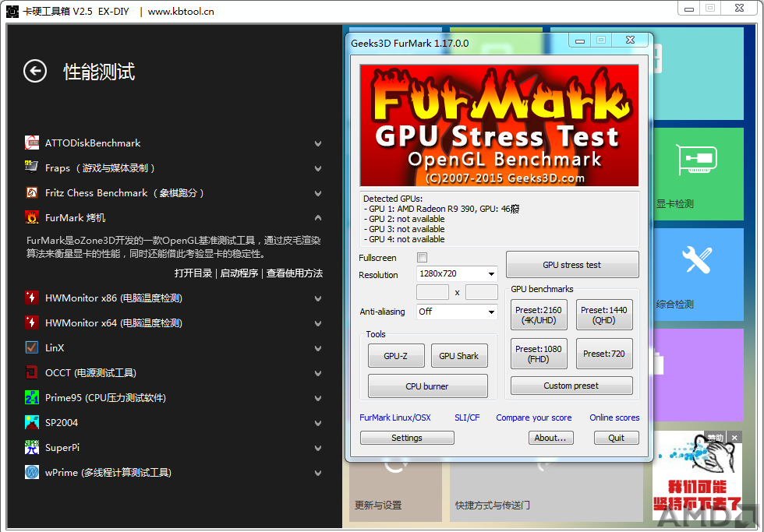764x532 pixels.
Task: Click the Fraps app icon
Action: (x=32, y=167)
